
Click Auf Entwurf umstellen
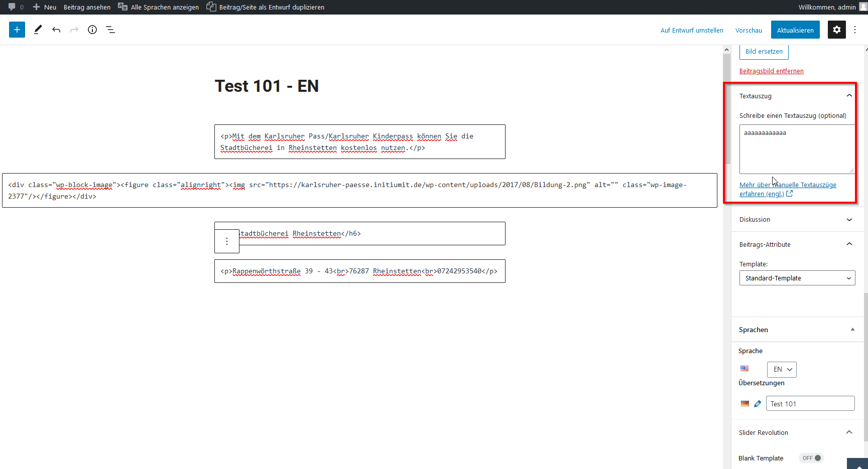(692, 30)
